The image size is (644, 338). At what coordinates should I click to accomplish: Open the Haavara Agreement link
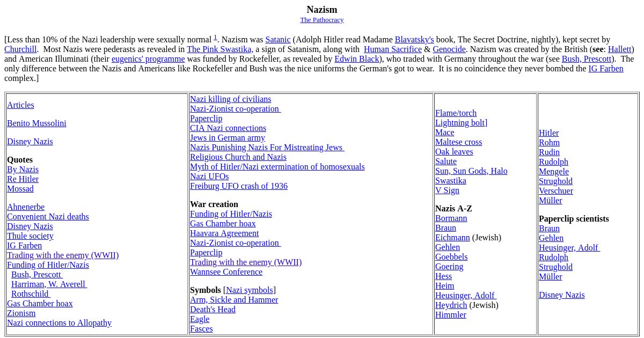point(224,233)
